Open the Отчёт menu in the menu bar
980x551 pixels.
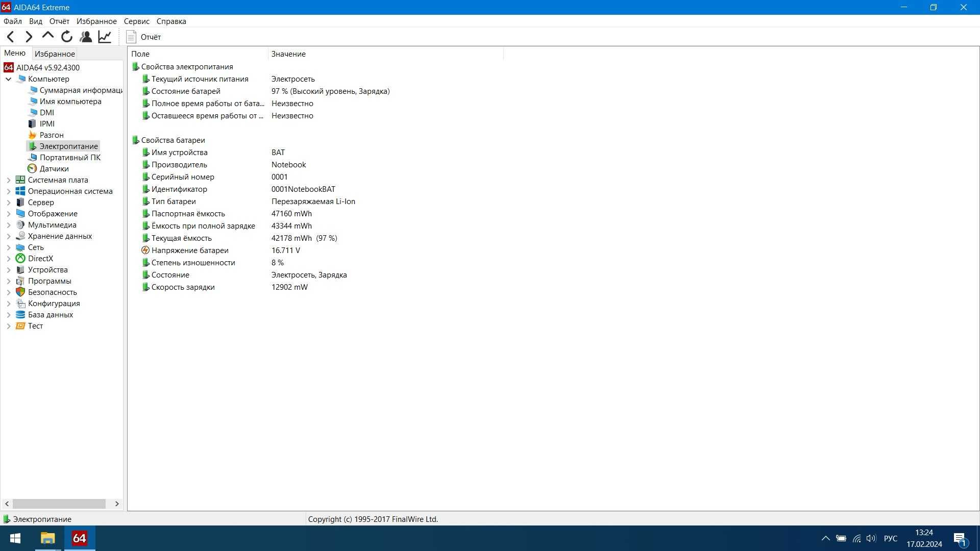click(x=59, y=21)
